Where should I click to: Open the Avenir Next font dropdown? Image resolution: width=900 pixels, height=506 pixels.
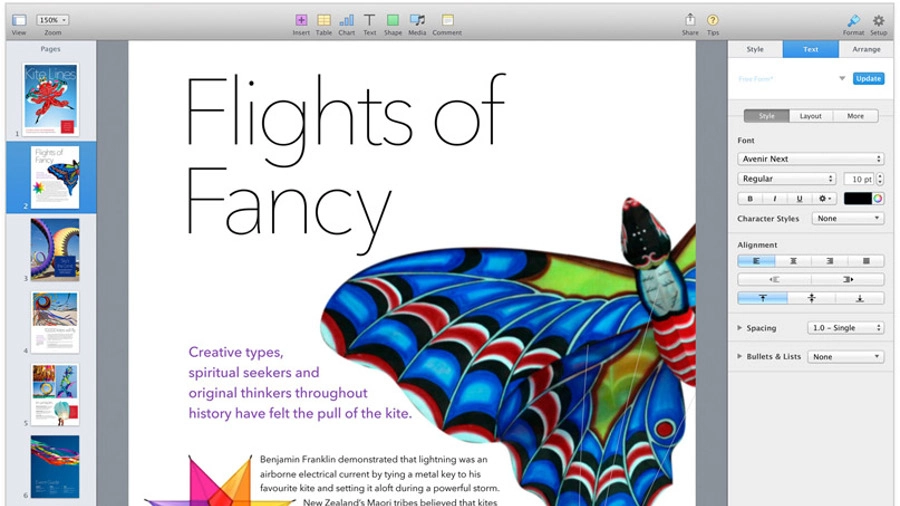pos(810,159)
